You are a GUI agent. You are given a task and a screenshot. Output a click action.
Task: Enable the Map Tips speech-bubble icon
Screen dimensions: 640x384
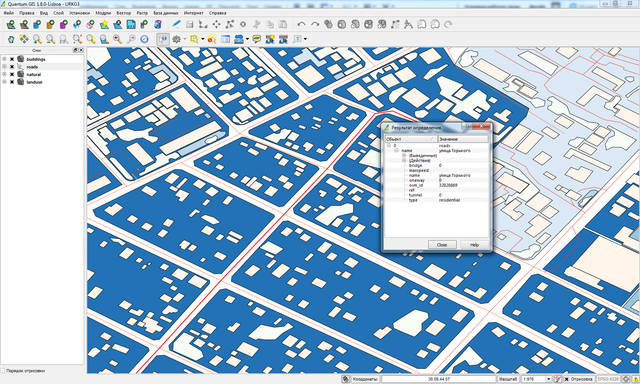coord(256,39)
